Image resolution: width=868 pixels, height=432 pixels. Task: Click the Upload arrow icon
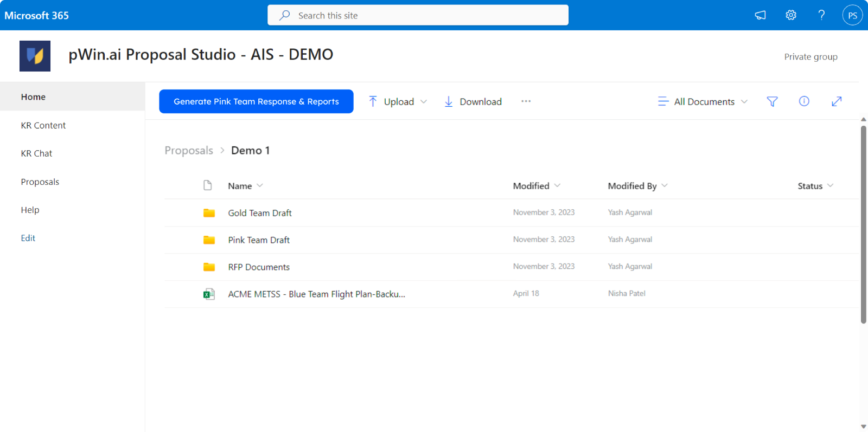tap(373, 101)
